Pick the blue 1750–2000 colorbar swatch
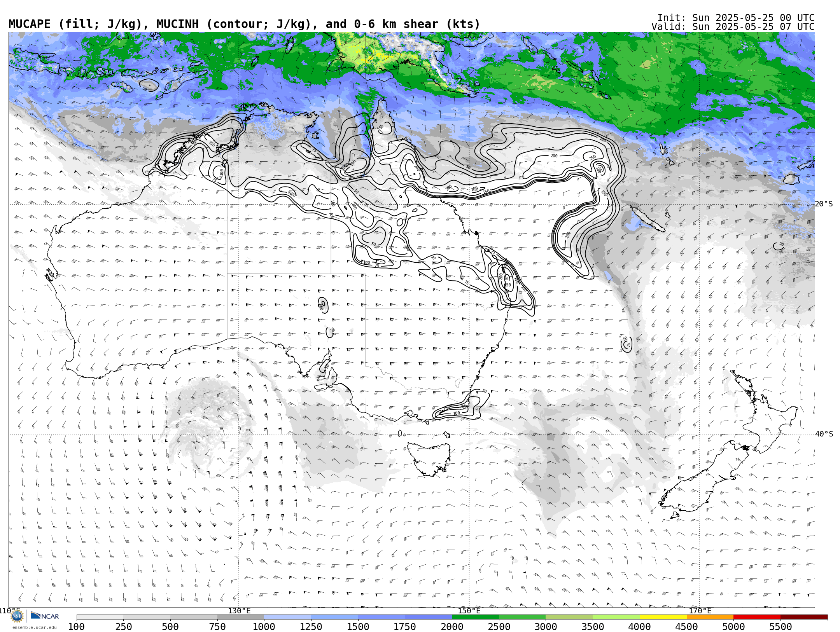This screenshot has width=840, height=632. 428,617
